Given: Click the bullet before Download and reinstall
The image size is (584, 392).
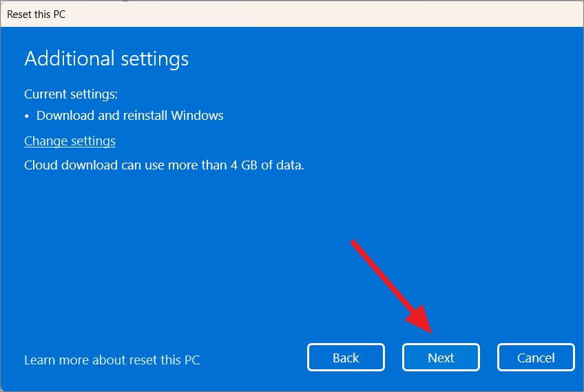Looking at the screenshot, I should (26, 116).
